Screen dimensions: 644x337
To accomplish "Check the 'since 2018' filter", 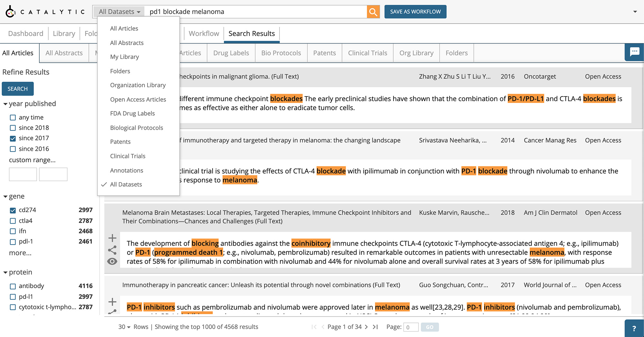I will point(13,128).
